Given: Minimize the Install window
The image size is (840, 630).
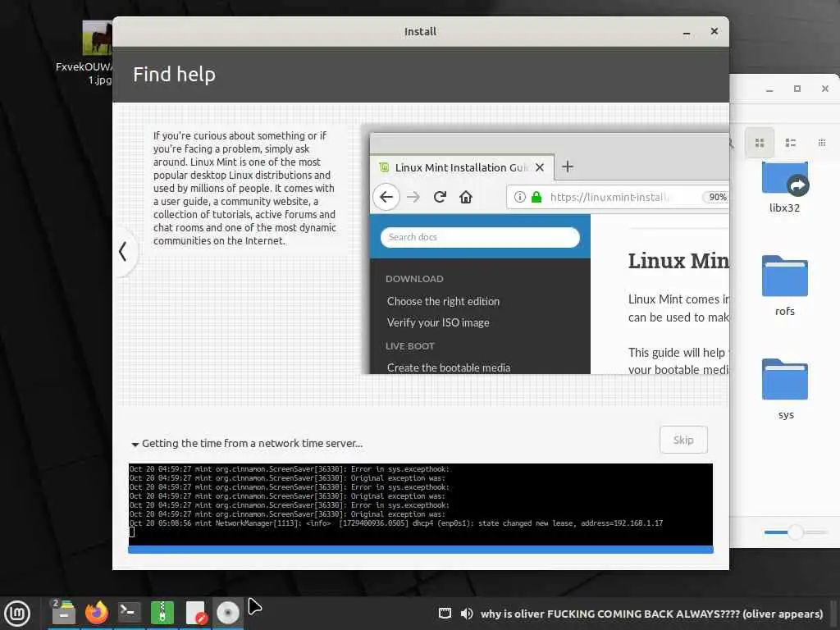Looking at the screenshot, I should [x=687, y=32].
